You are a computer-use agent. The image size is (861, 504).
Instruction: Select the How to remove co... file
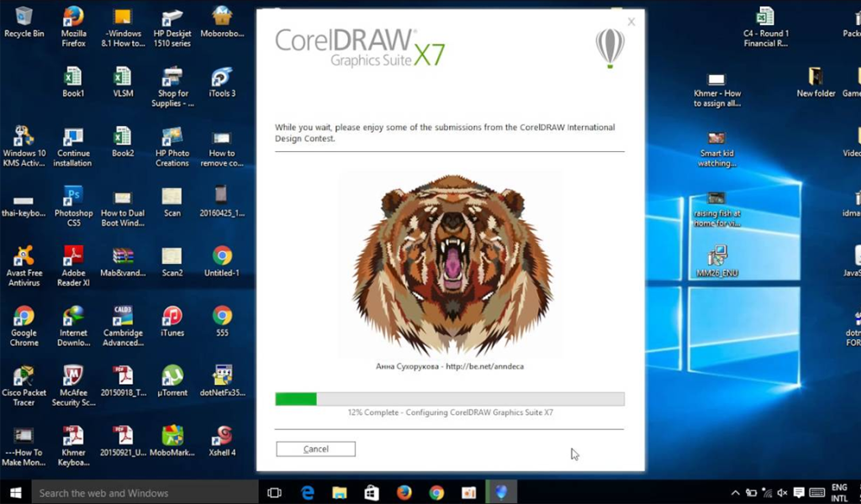point(222,148)
